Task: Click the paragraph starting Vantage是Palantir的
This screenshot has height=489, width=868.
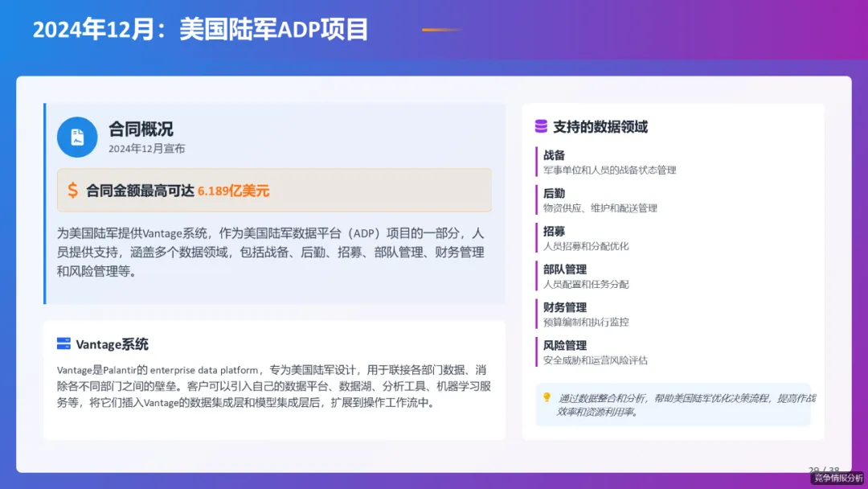Action: click(273, 387)
